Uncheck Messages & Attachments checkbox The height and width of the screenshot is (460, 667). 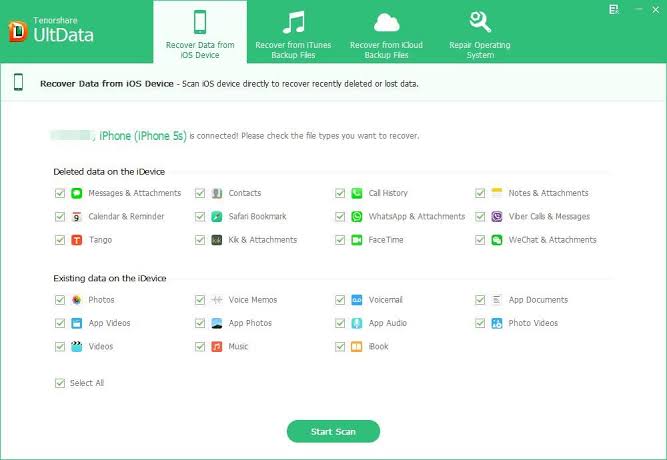click(60, 193)
